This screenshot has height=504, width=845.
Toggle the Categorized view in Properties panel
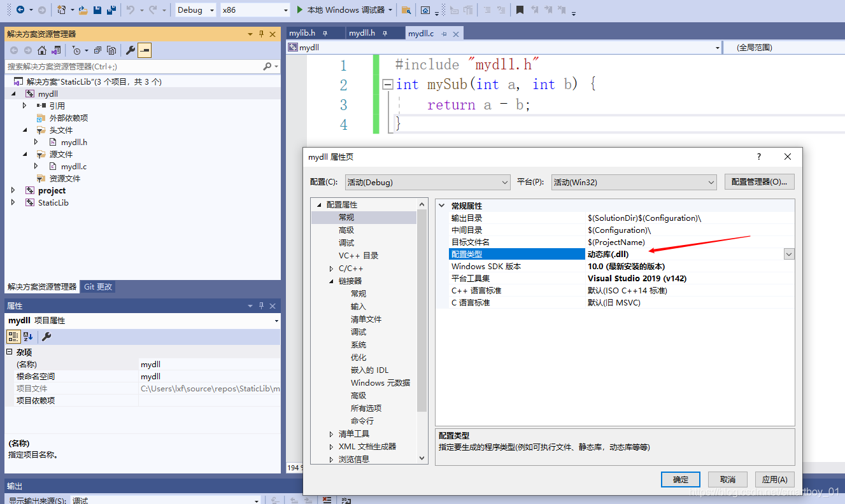pyautogui.click(x=13, y=337)
